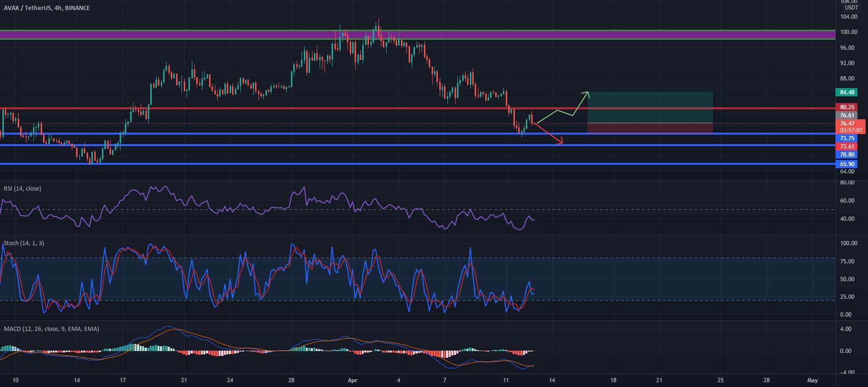This screenshot has width=868, height=387.
Task: Click the 92.00 price axis label
Action: 847,63
